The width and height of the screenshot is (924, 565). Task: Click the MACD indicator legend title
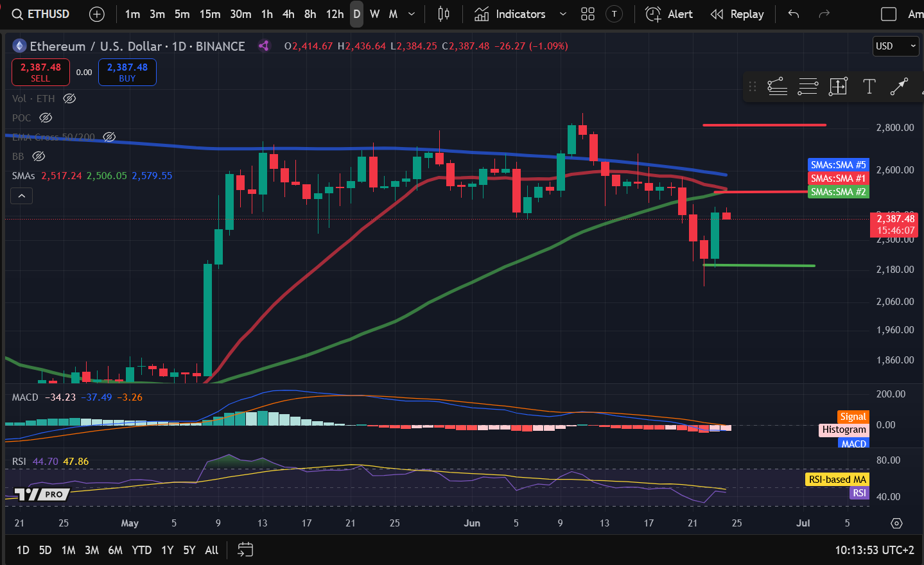(25, 397)
